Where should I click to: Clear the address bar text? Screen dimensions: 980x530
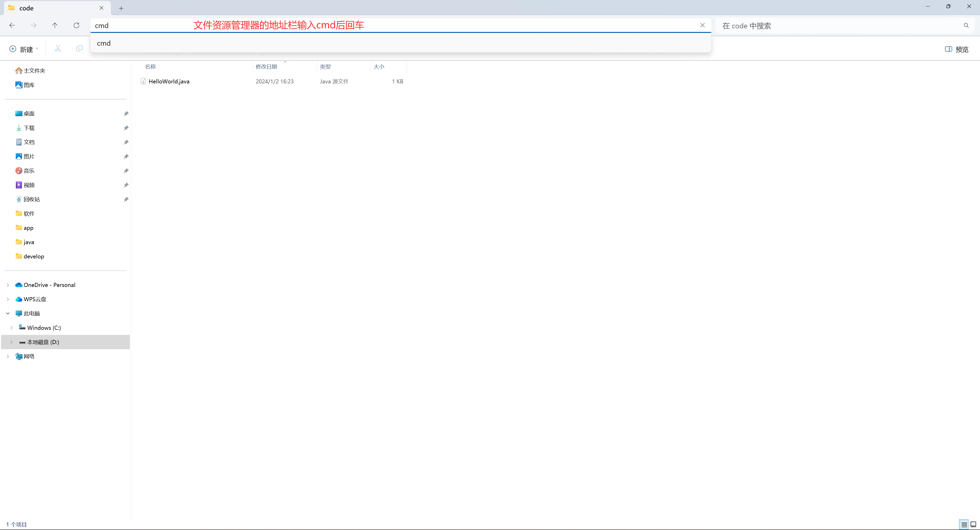(702, 26)
